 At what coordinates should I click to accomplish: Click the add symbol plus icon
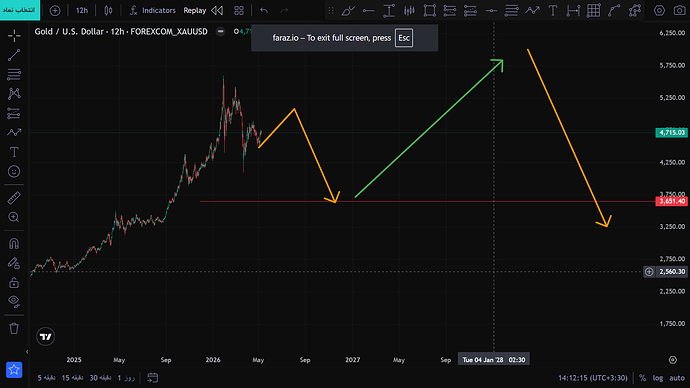tap(55, 10)
